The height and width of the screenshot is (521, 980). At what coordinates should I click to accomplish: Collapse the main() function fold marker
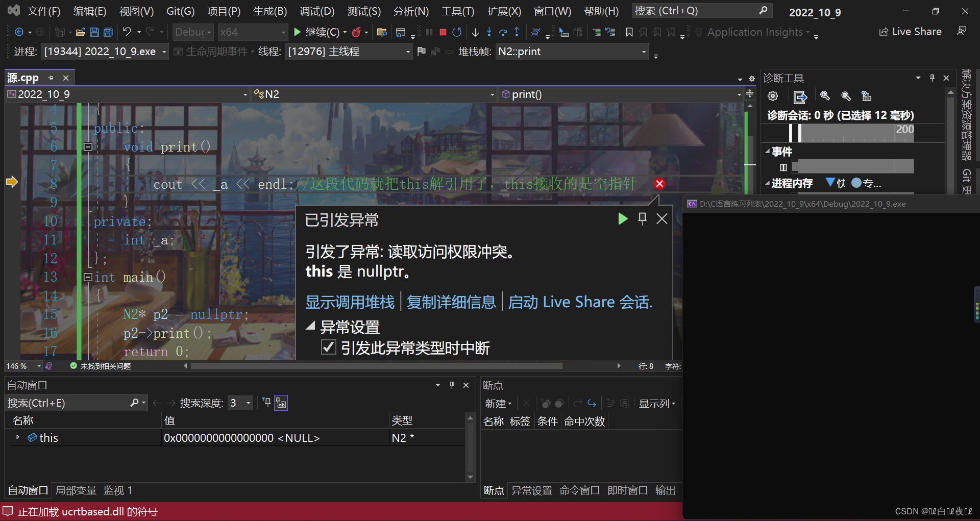coord(88,277)
